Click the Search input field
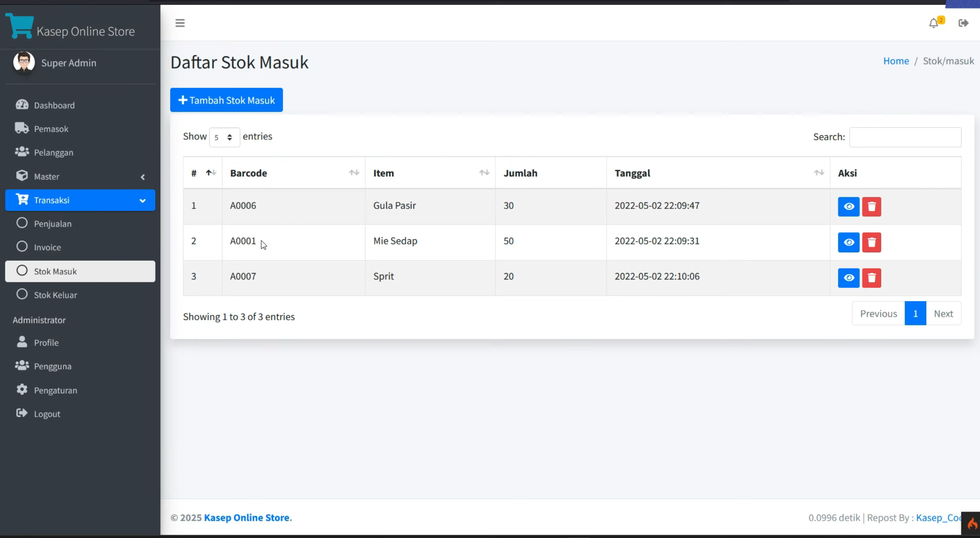Image resolution: width=980 pixels, height=538 pixels. (x=905, y=137)
